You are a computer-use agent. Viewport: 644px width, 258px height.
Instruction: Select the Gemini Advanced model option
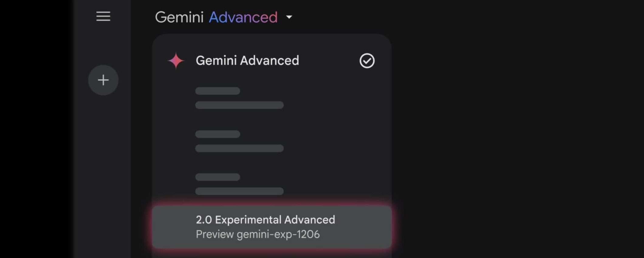pos(247,61)
